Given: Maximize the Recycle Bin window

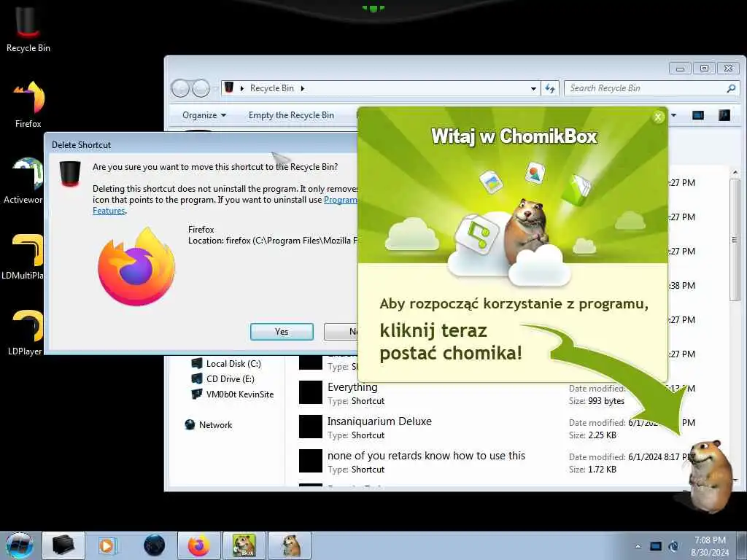Looking at the screenshot, I should 704,69.
